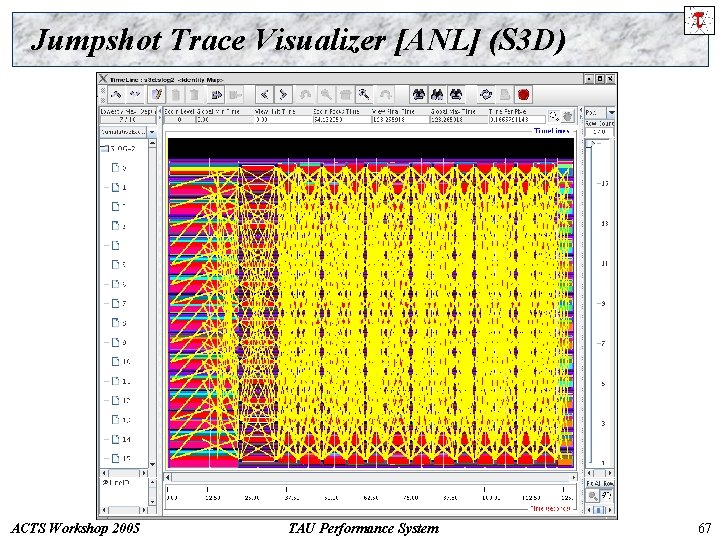720x540 pixels.
Task: Click the Zoom Focus Time field
Action: point(342,119)
